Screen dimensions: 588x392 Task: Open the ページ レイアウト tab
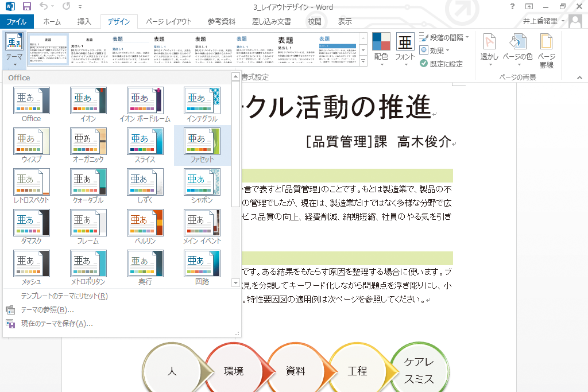tap(169, 22)
